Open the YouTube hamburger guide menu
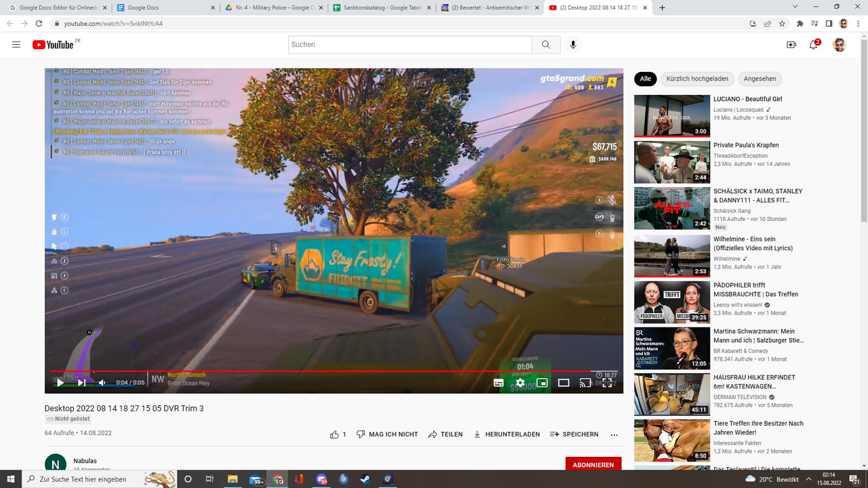Image resolution: width=868 pixels, height=488 pixels. click(16, 45)
